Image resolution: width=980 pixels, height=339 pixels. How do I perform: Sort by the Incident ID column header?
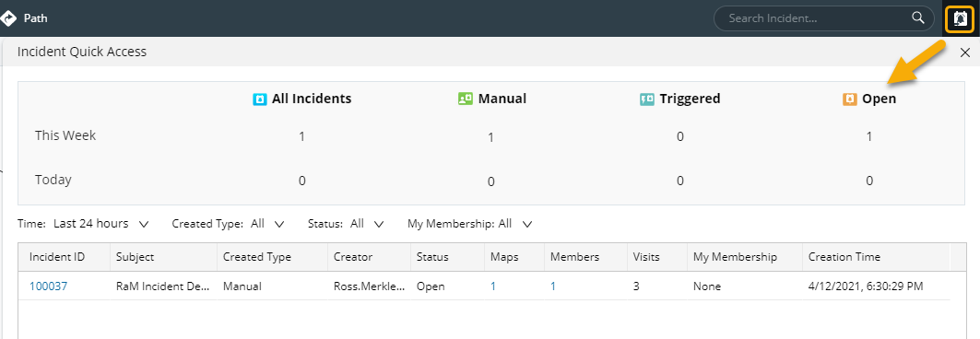[x=57, y=257]
